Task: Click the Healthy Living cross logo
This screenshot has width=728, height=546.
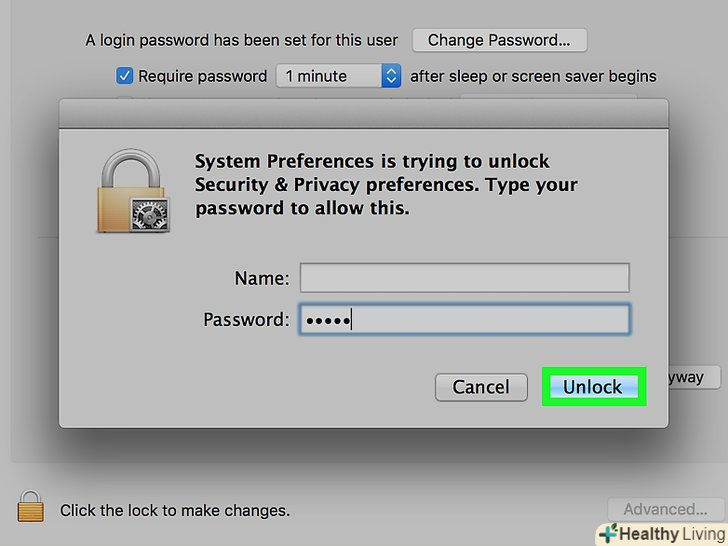Action: [x=606, y=534]
